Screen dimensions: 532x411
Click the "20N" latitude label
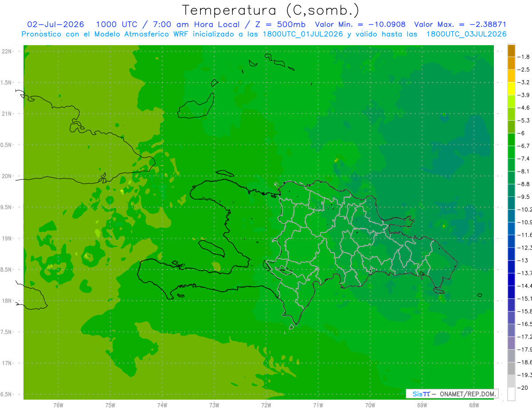click(x=7, y=176)
